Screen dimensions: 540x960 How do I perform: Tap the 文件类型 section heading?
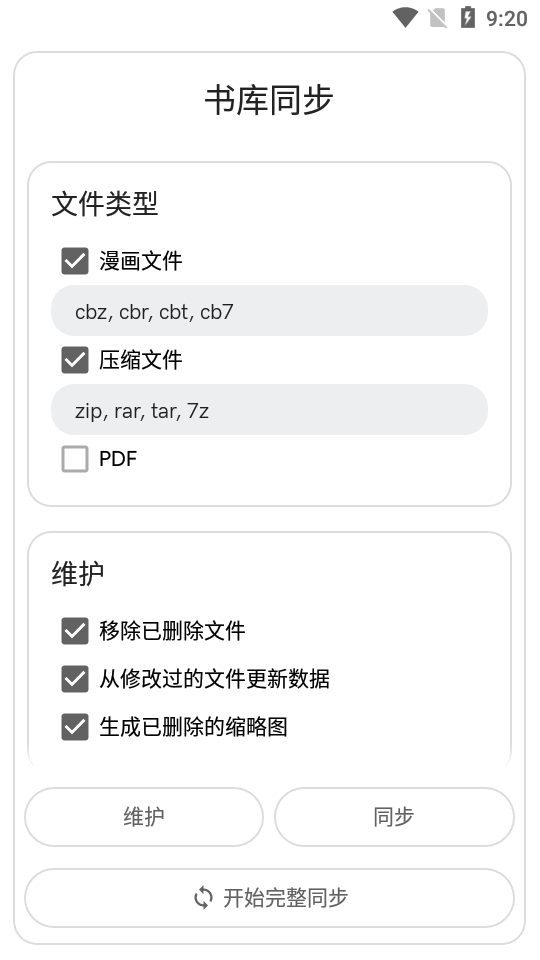[x=105, y=204]
